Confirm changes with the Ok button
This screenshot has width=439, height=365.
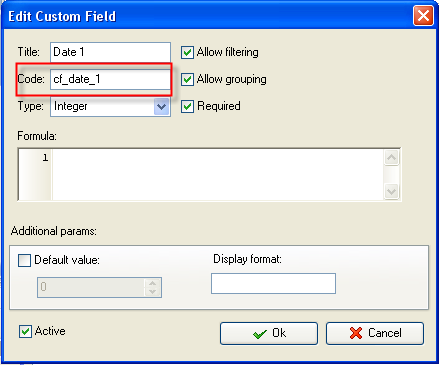click(269, 333)
